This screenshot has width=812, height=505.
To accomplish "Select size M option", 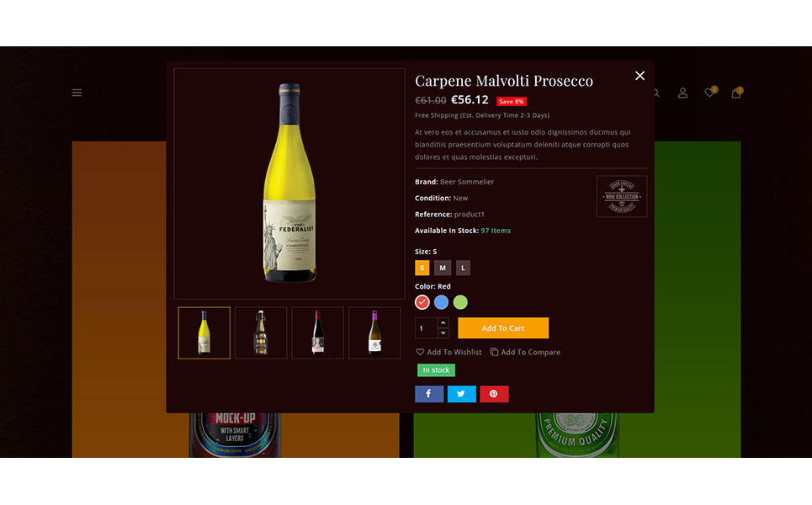I will [443, 268].
